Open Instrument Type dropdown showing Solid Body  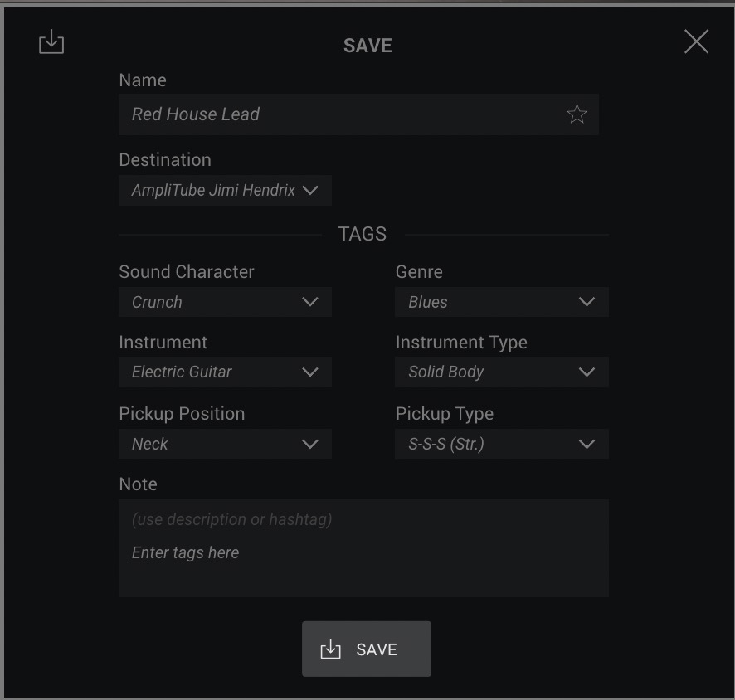[502, 372]
